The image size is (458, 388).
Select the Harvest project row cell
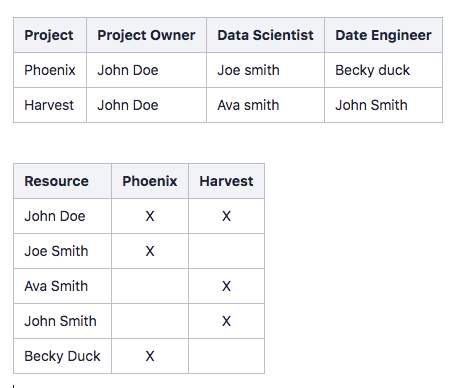click(x=50, y=105)
